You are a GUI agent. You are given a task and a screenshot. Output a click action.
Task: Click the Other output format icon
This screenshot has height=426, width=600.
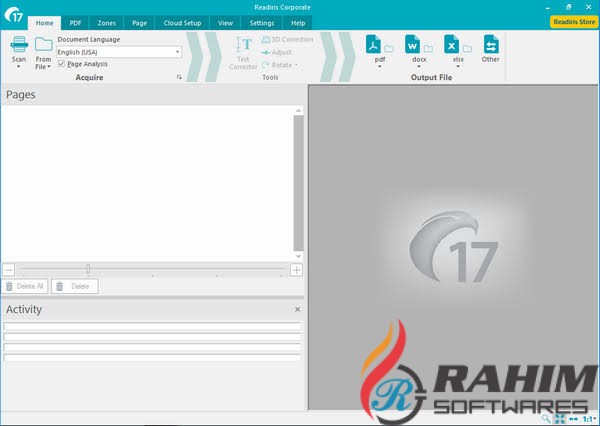click(491, 44)
